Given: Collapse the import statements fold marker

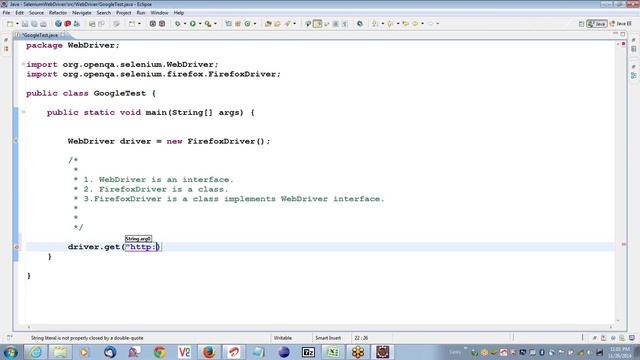Looking at the screenshot, I should pyautogui.click(x=24, y=64).
